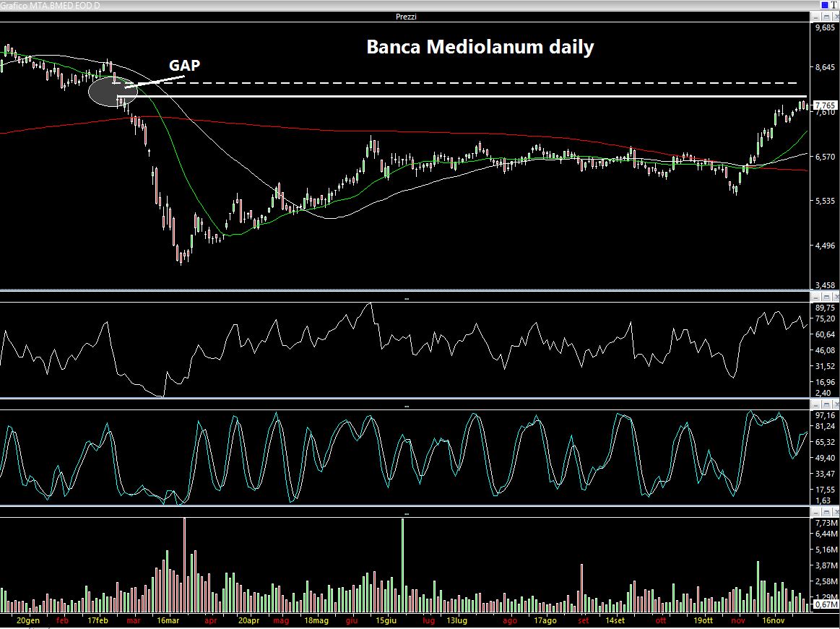Select the Prezzi panel header

(406, 17)
